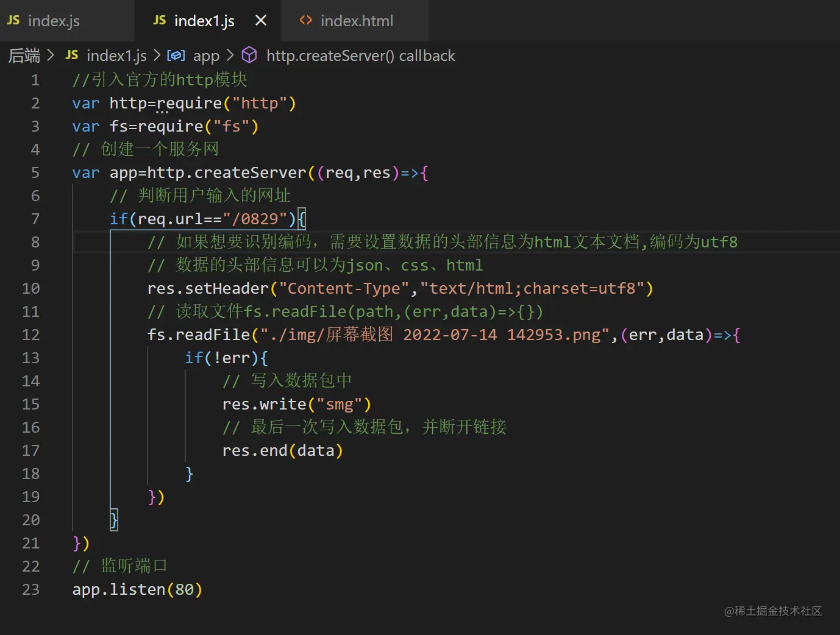840x635 pixels.
Task: Click the "text/html;charset=utf8" string
Action: click(x=533, y=288)
